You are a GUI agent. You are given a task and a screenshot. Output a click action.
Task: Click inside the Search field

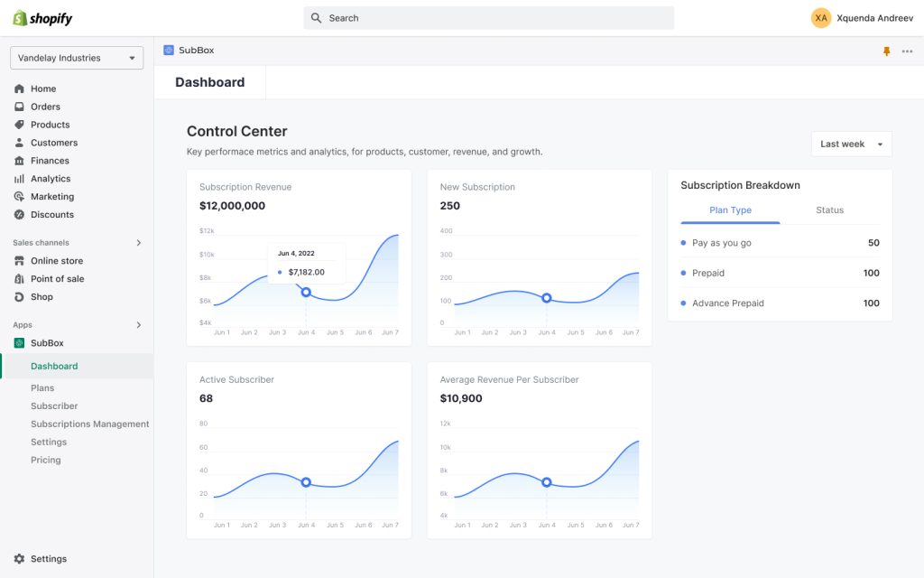pos(487,17)
